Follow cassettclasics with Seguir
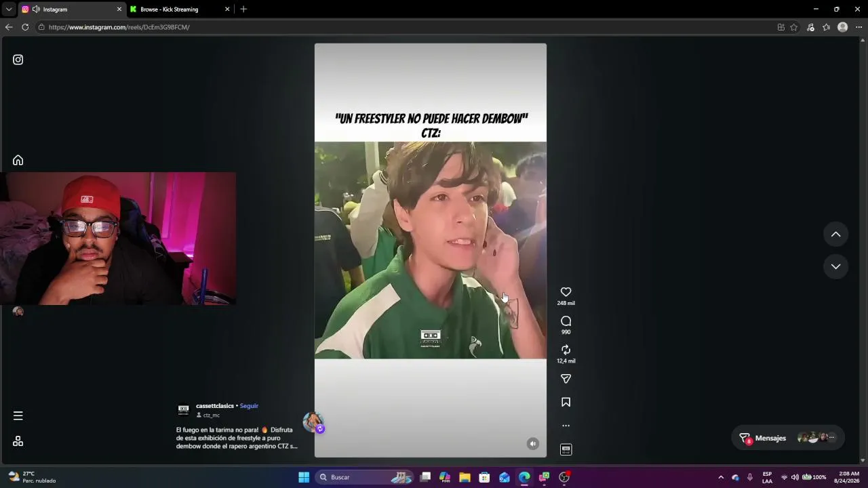868x488 pixels. 249,406
